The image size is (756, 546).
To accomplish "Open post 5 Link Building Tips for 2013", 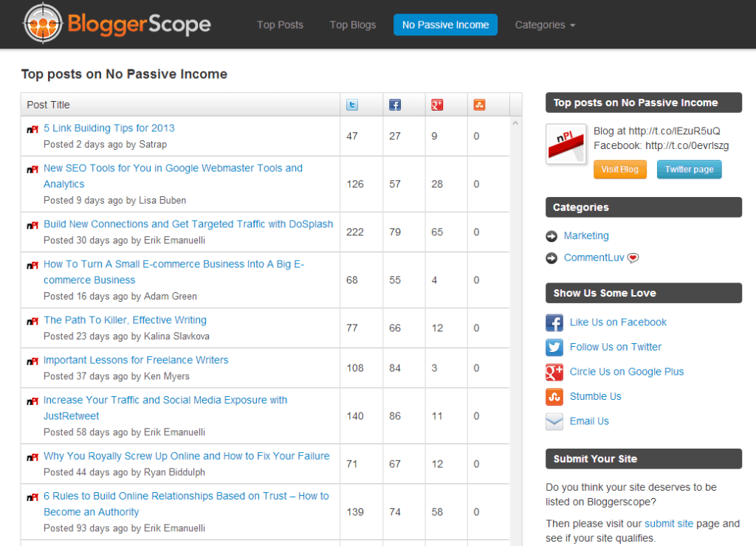I will coord(109,128).
